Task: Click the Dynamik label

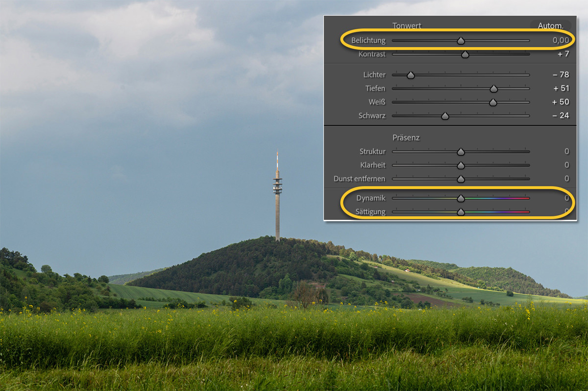Action: [x=371, y=198]
